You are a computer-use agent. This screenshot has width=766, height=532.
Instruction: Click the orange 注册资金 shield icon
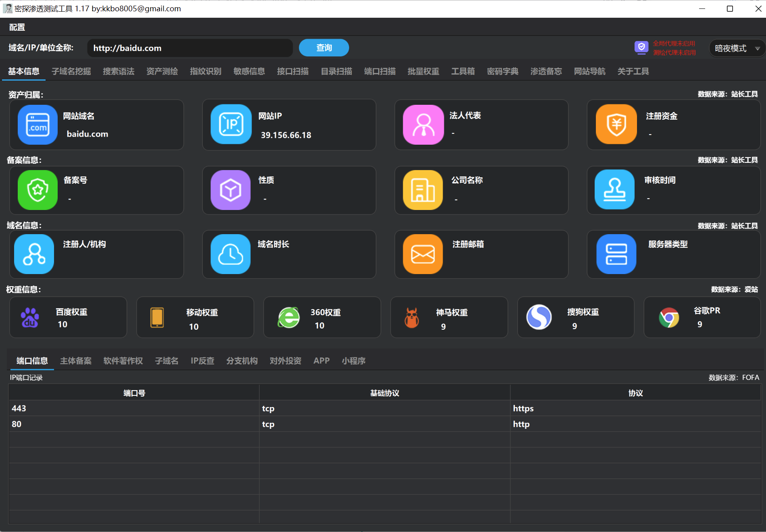(616, 124)
